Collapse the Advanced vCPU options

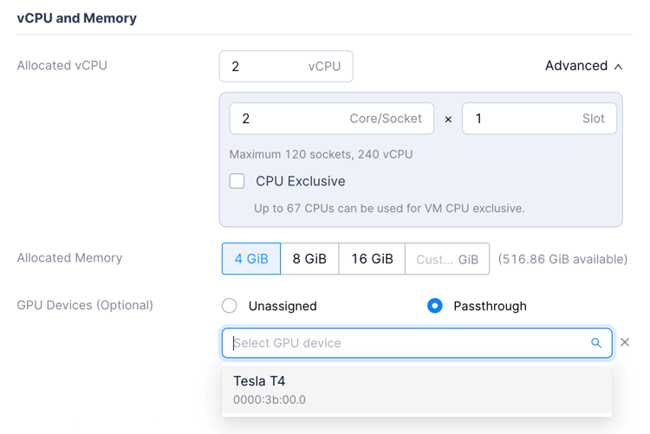584,65
